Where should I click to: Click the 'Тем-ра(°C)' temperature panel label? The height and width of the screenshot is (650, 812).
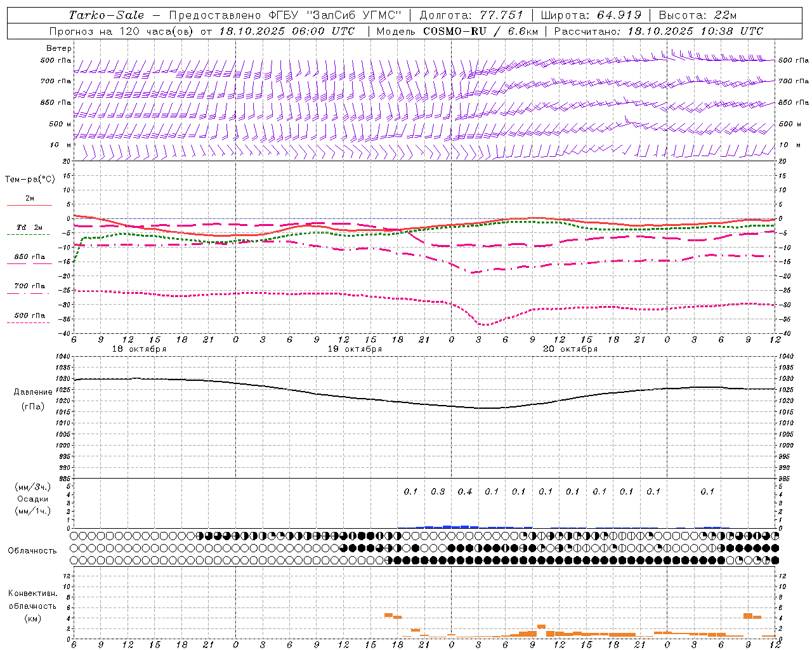click(x=30, y=180)
